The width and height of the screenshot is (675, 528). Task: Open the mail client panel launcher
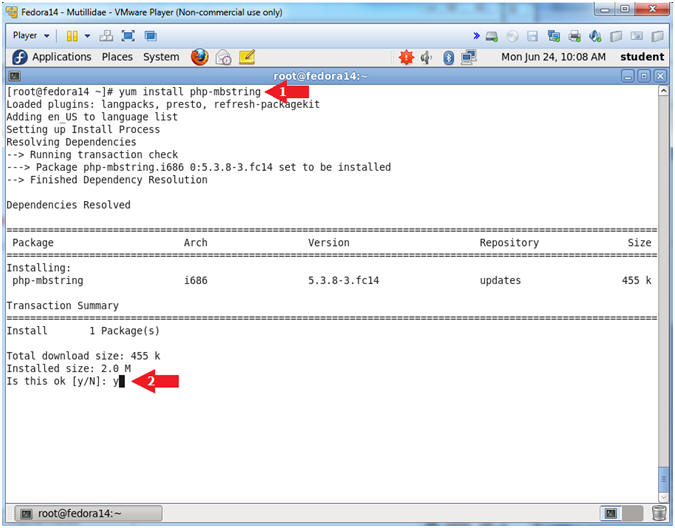click(223, 57)
